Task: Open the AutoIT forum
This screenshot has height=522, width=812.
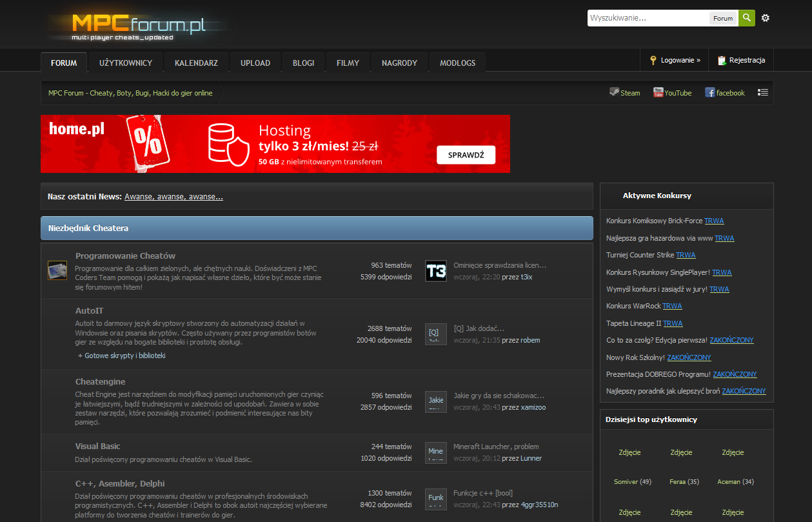Action: pyautogui.click(x=89, y=310)
